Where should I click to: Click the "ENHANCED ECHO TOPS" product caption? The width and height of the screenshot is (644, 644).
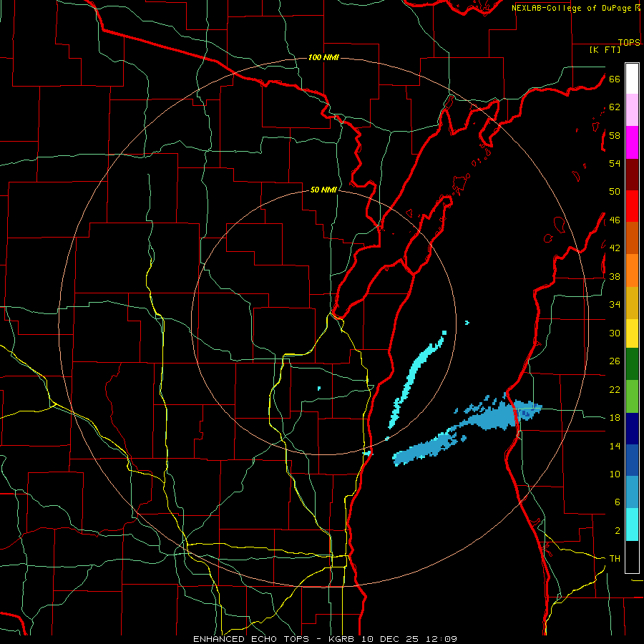click(253, 639)
